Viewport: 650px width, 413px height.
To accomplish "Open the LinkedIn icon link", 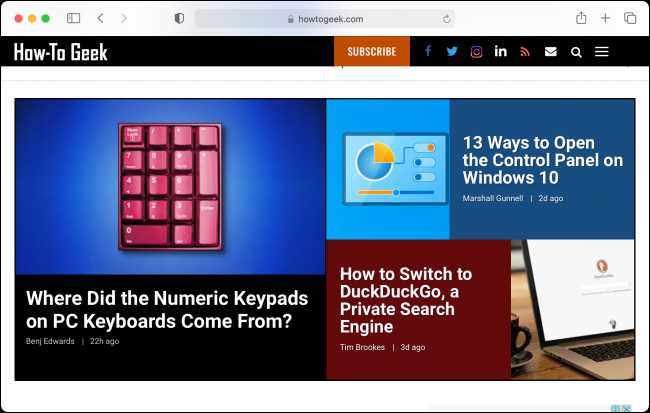I will (500, 51).
